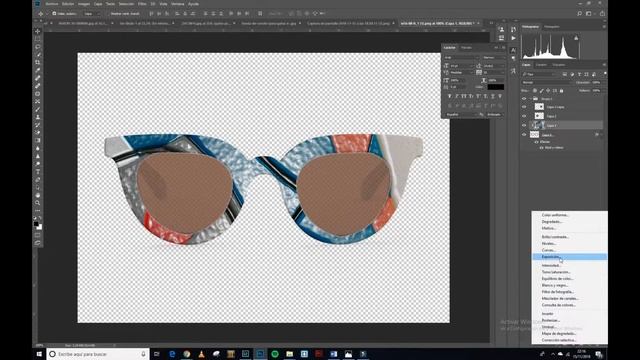Select the Hand tool
The width and height of the screenshot is (640, 360).
click(x=38, y=195)
